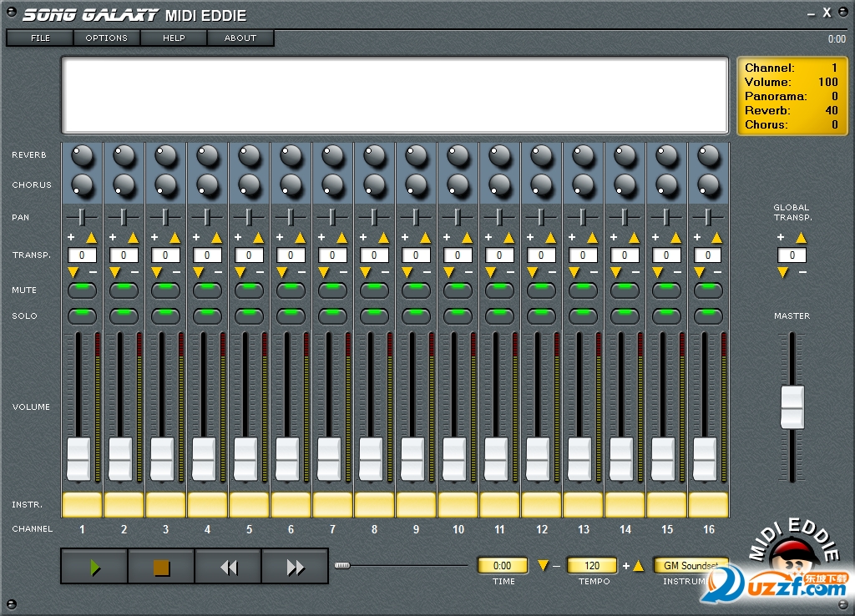Stop playback with the square stop button
The image size is (855, 616).
[161, 567]
